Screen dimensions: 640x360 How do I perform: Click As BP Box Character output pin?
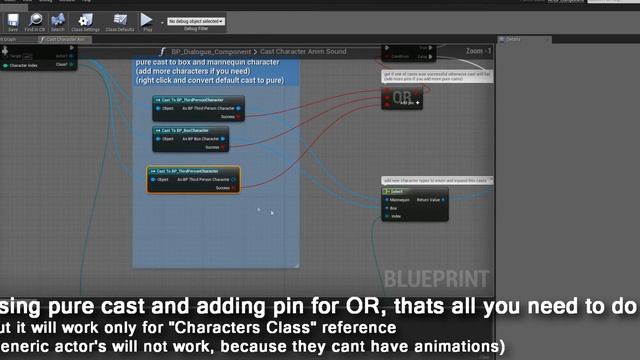(x=223, y=139)
